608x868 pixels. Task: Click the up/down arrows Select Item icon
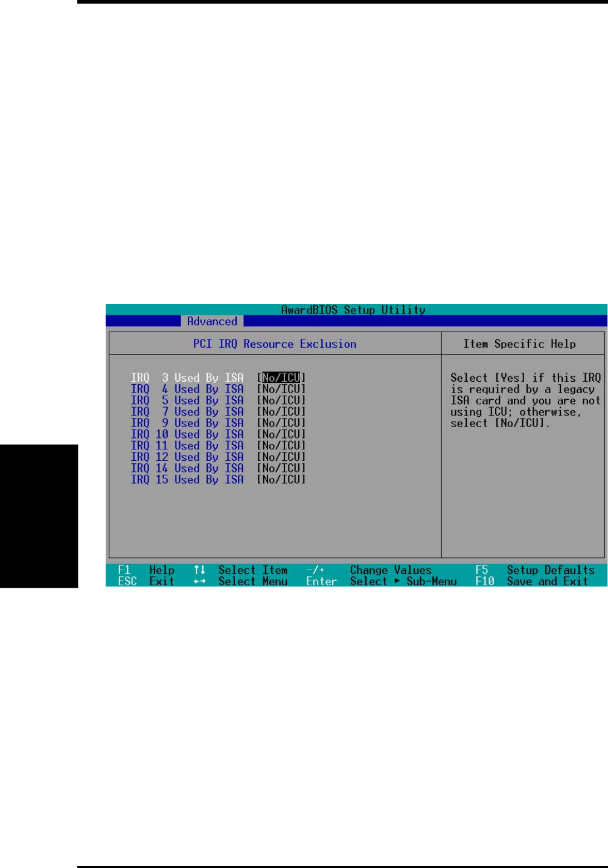pos(200,570)
